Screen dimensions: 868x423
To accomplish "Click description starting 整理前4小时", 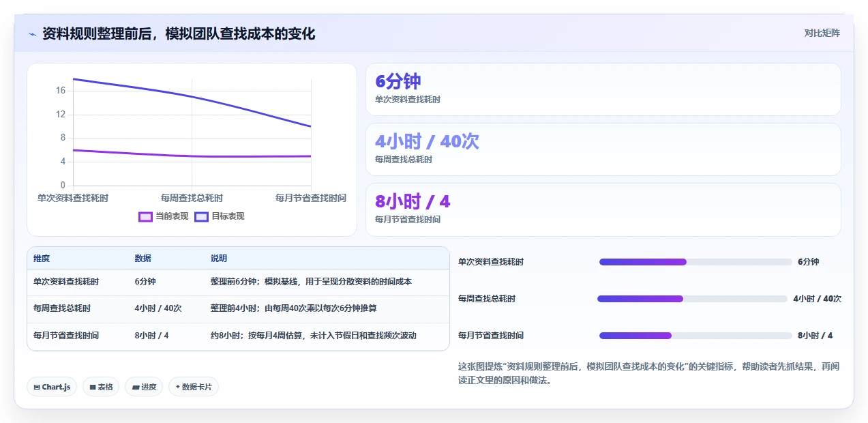I will pos(294,308).
